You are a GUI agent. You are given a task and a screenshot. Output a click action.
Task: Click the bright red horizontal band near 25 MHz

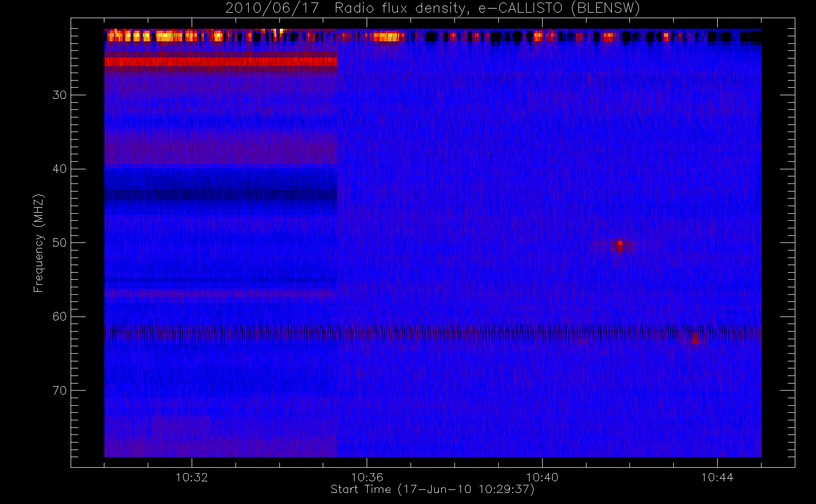(220, 62)
